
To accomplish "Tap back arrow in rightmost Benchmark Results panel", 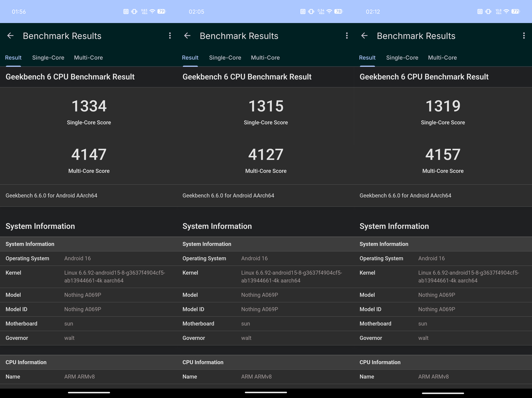I will (x=364, y=36).
